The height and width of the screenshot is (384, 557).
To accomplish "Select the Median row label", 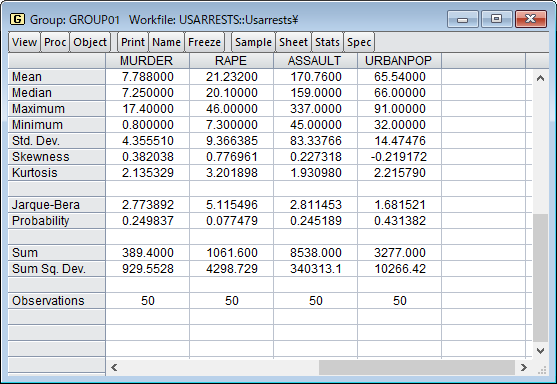I will click(56, 93).
